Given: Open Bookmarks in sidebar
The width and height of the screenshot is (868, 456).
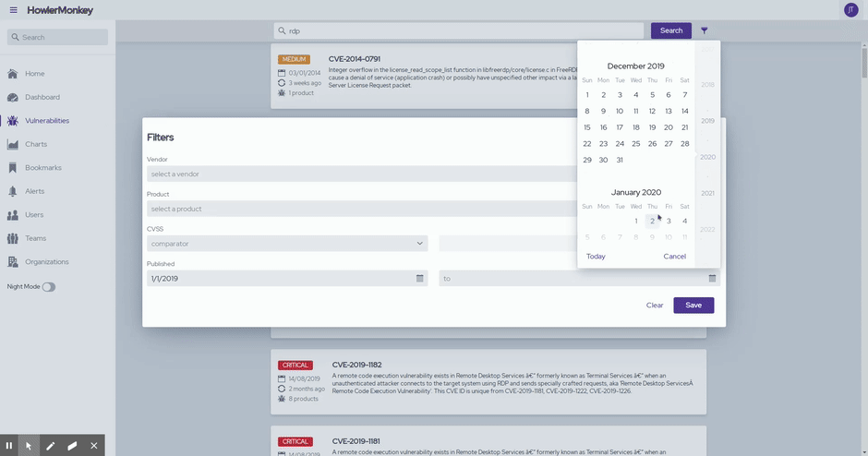Looking at the screenshot, I should pos(43,168).
